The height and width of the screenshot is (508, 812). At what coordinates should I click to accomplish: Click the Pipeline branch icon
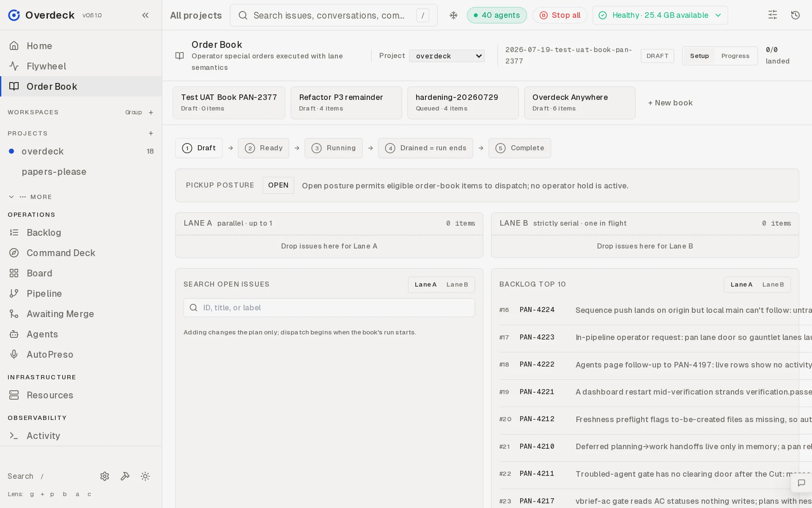14,293
